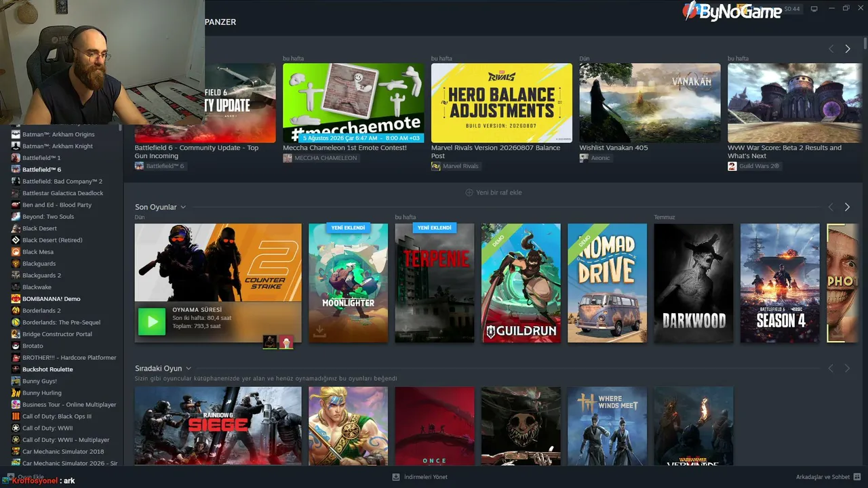Viewport: 868px width, 488px height.
Task: Open the Hero Balance Adjustments news image
Action: pyautogui.click(x=502, y=103)
